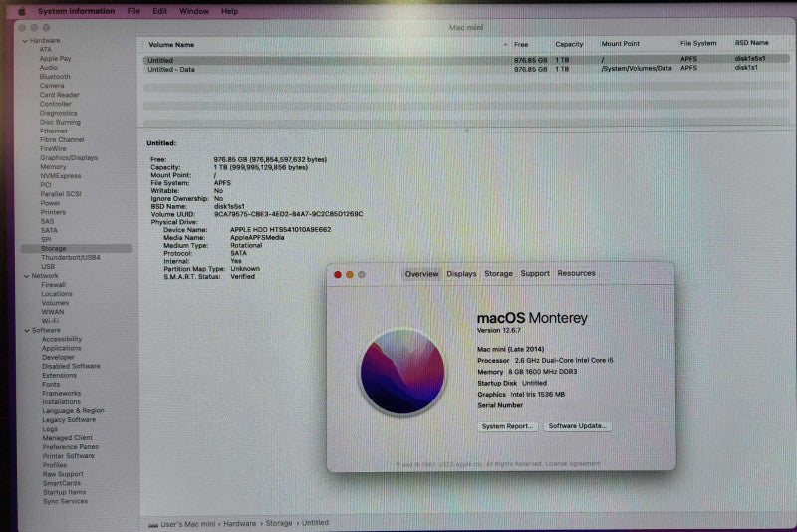Image resolution: width=797 pixels, height=532 pixels.
Task: Select Graphics/Displays in the sidebar
Action: tap(69, 158)
